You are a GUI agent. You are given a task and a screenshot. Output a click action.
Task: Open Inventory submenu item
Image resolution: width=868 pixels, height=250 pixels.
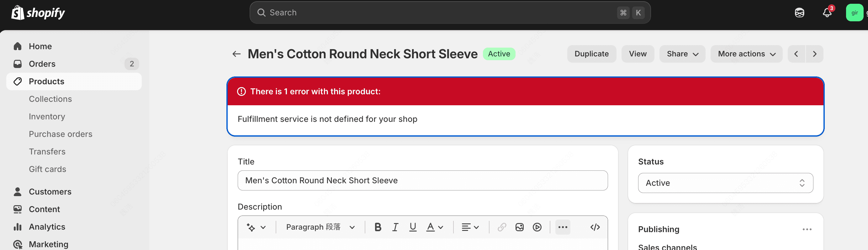[47, 117]
